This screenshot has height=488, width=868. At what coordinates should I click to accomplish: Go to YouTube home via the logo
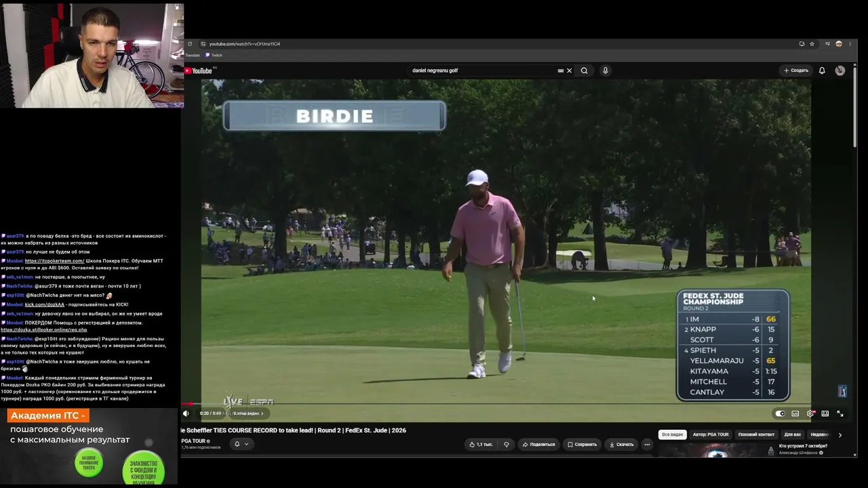[198, 70]
